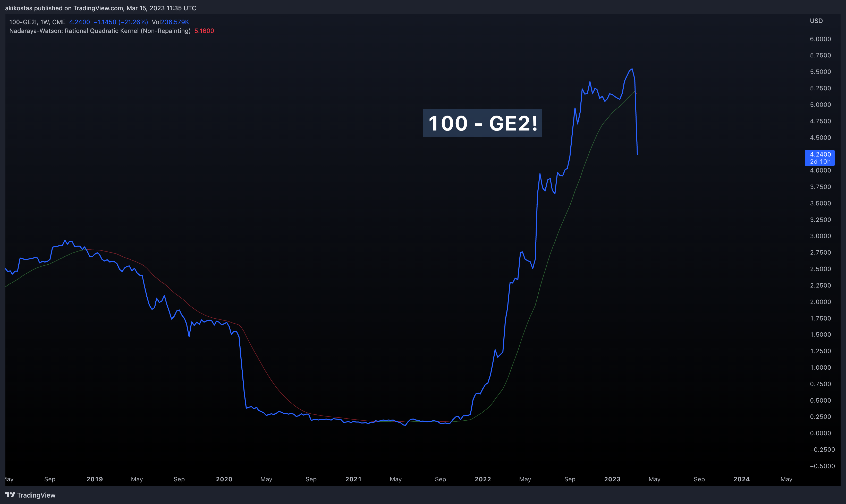Image resolution: width=846 pixels, height=504 pixels.
Task: Click the 3.5000 price axis label
Action: [820, 203]
